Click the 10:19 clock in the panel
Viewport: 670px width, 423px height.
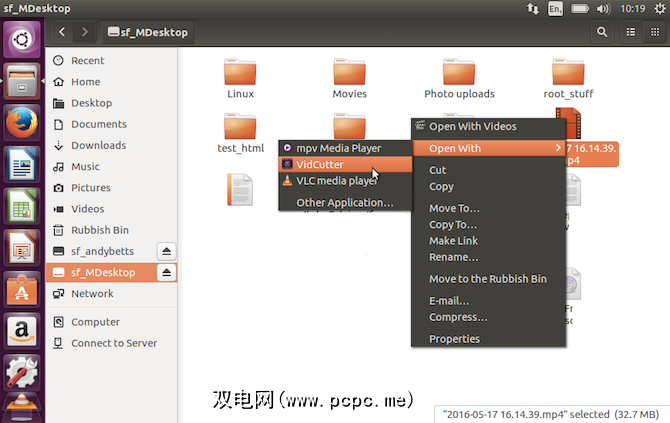(x=632, y=9)
